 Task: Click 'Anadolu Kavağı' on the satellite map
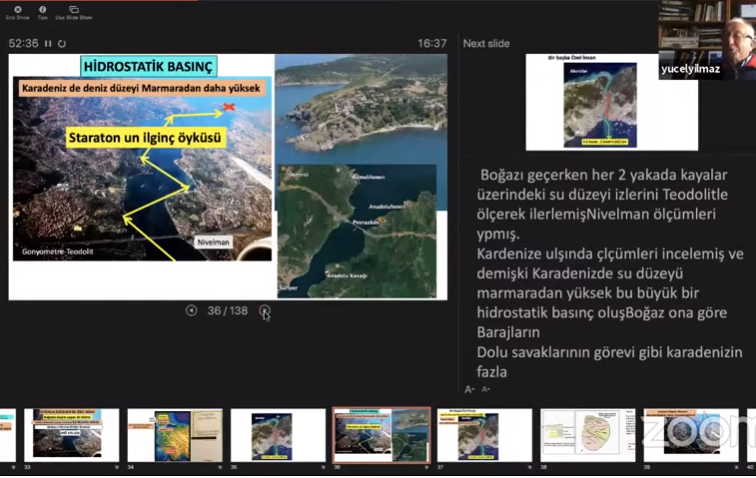347,275
